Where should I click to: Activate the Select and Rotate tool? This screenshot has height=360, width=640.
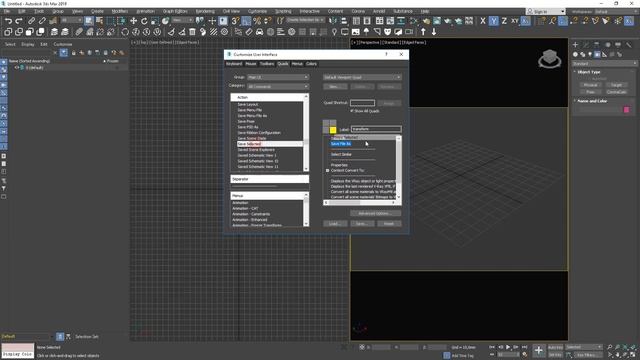point(144,21)
